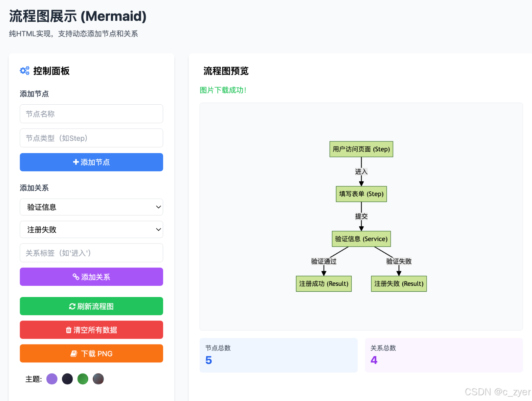This screenshot has height=401, width=532.
Task: Click the 用户访问页面 (Step) flowchart node
Action: click(361, 149)
